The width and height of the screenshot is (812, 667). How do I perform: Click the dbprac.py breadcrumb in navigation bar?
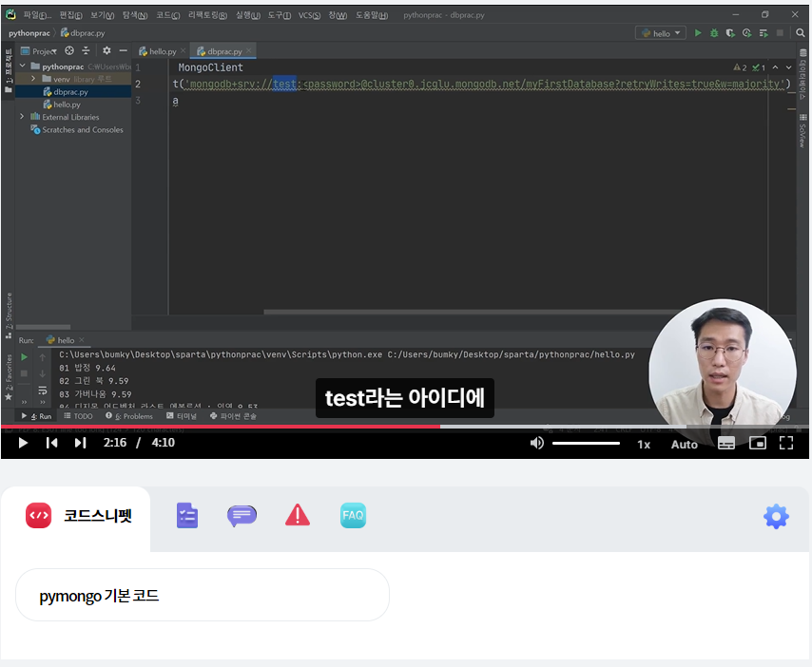83,33
